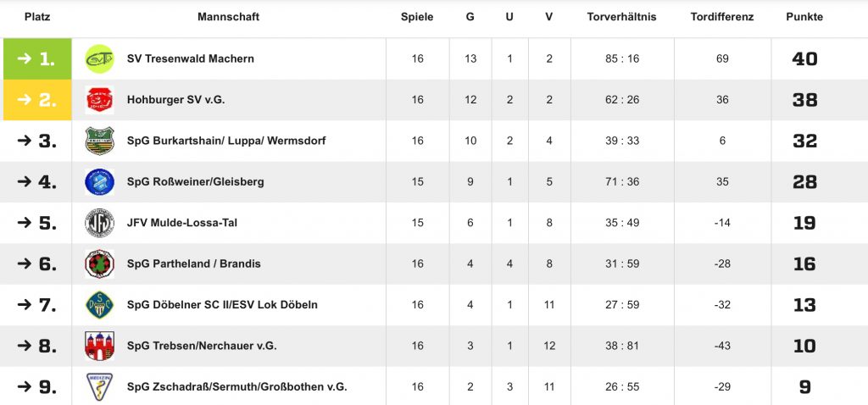Sort table by Tordifferenz column header
This screenshot has height=405, width=868.
[722, 17]
